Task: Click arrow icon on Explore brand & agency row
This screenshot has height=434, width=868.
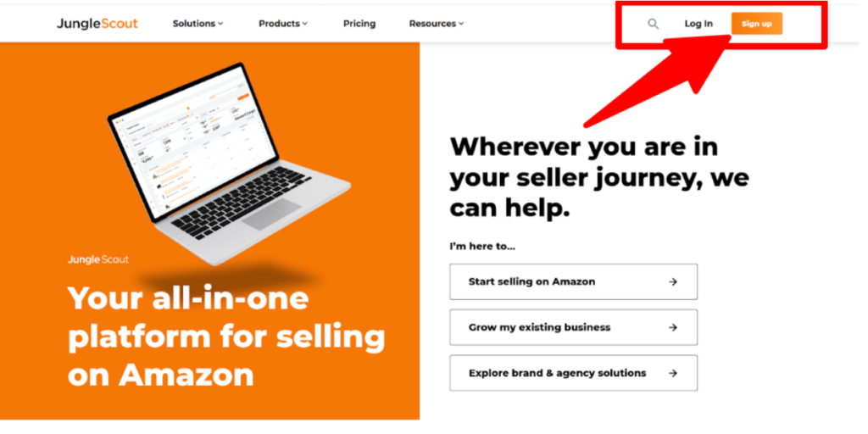Action: tap(672, 373)
